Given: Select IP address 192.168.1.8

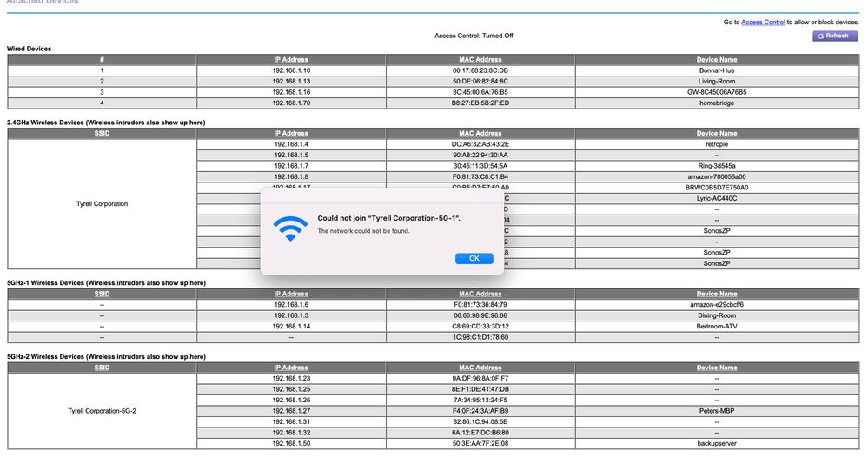Looking at the screenshot, I should tap(290, 176).
